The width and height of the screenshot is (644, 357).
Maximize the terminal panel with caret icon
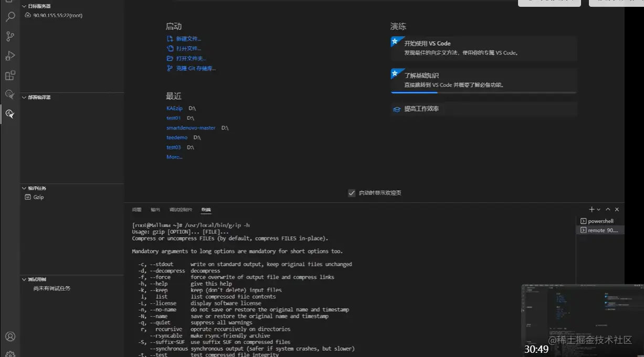(x=608, y=209)
